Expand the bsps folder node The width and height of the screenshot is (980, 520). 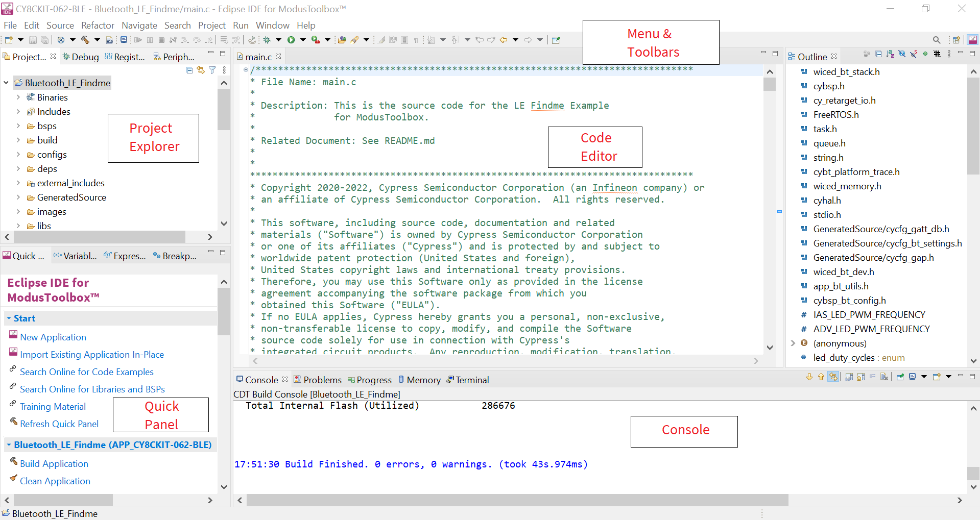(18, 126)
